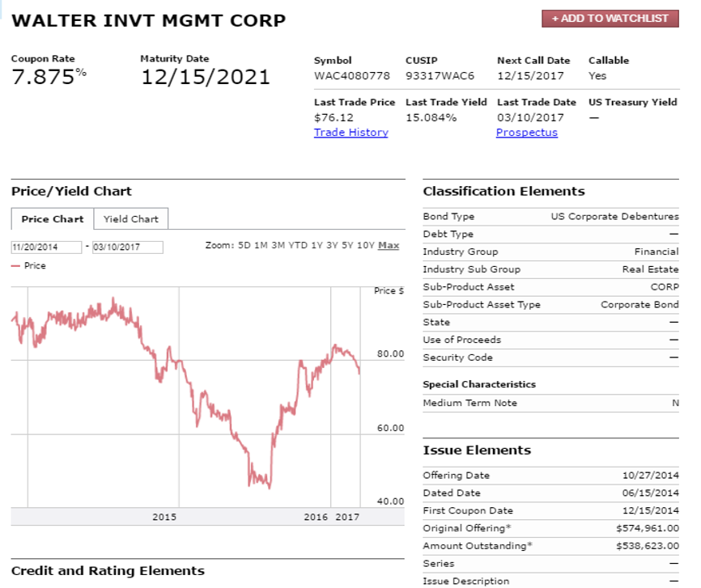This screenshot has width=701, height=588.
Task: Set chart zoom to 5Y
Action: (x=347, y=245)
